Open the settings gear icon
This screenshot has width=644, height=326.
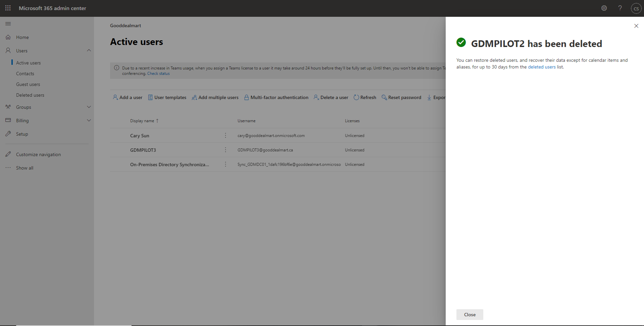(604, 8)
